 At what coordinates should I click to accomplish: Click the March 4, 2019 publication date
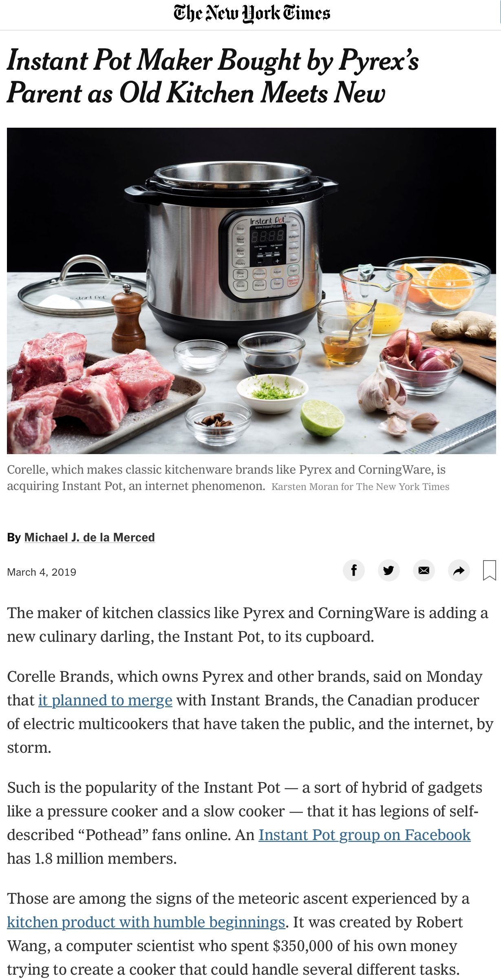pyautogui.click(x=42, y=572)
